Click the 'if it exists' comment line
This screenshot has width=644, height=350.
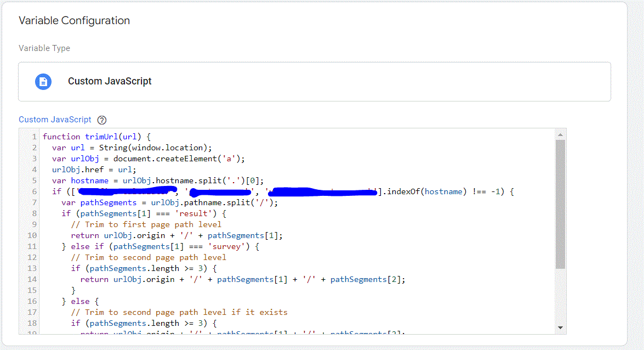179,312
